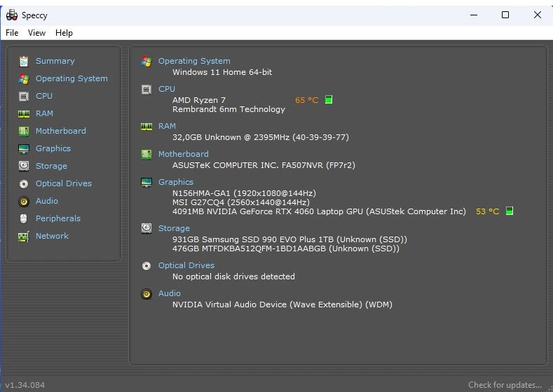
Task: Click the Motherboard icon in main panel
Action: click(146, 154)
